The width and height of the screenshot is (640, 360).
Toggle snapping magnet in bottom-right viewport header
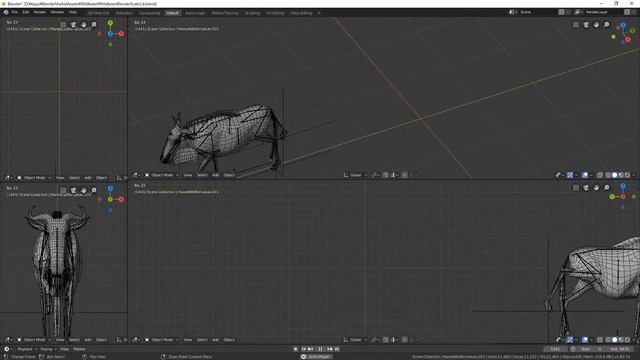(386, 340)
